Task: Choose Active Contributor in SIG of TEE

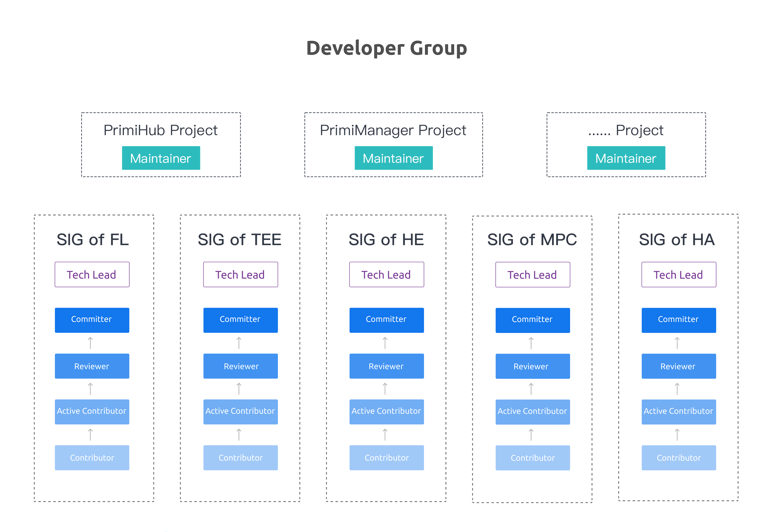Action: point(240,412)
